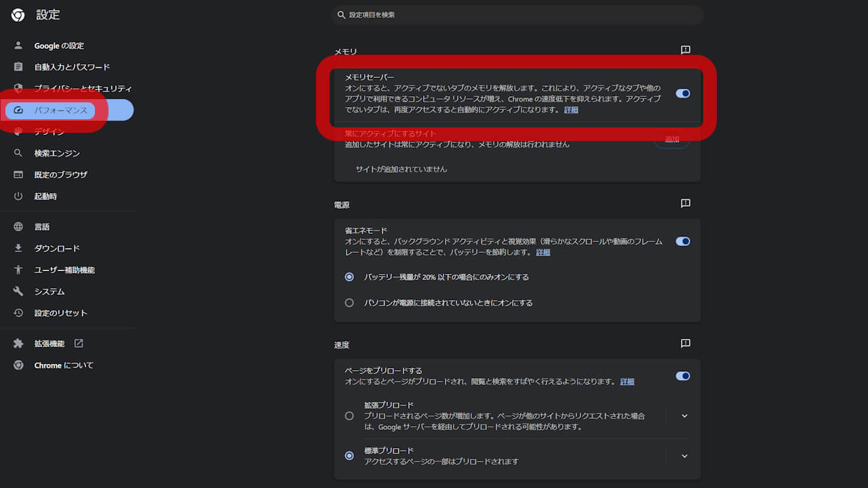The image size is (868, 488).
Task: Toggle ページをプリロードする off
Action: click(x=682, y=375)
